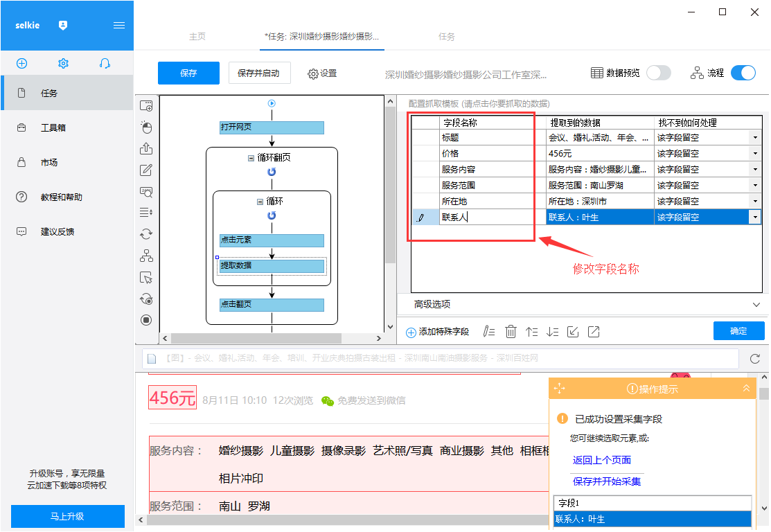Open 教程和帮助 in the sidebar
Screen dimensions: 771x532
pyautogui.click(x=67, y=197)
